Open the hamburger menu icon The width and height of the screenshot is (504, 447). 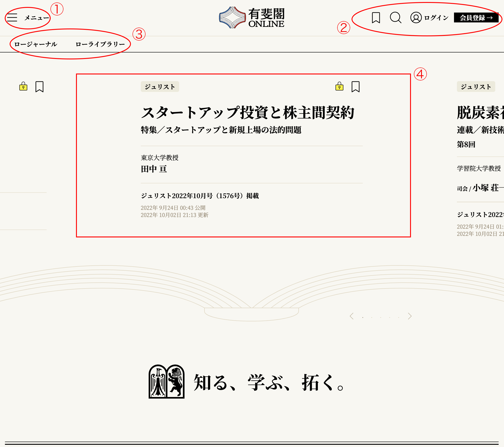tap(12, 18)
